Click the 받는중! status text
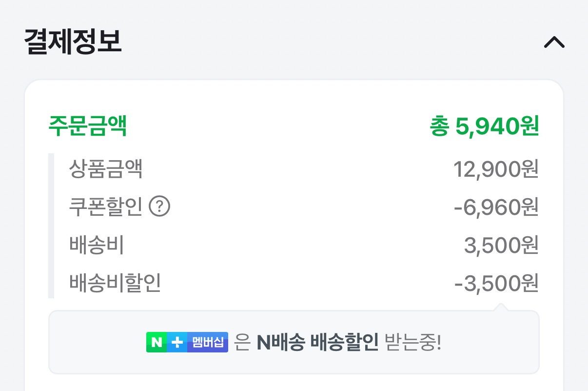 [x=412, y=343]
